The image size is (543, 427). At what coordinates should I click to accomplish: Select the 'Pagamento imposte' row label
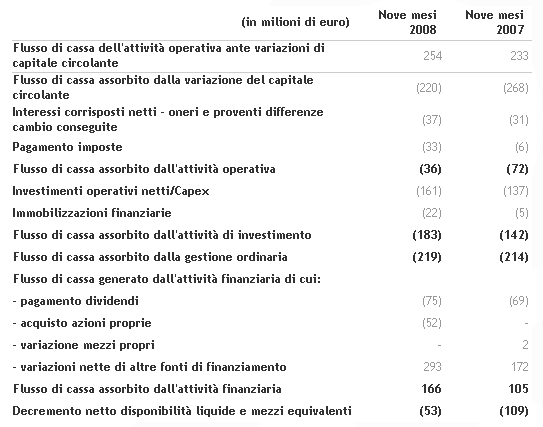68,147
